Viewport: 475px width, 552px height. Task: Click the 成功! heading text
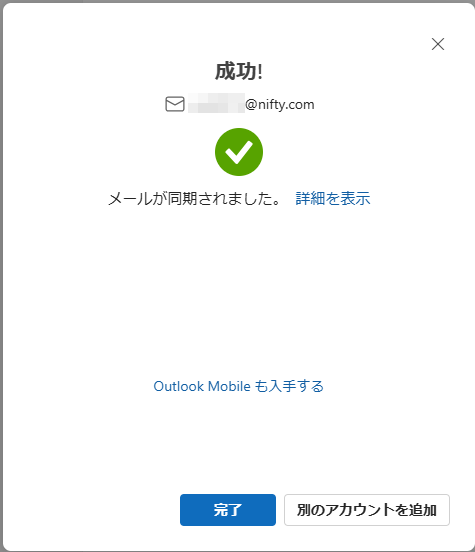click(239, 71)
